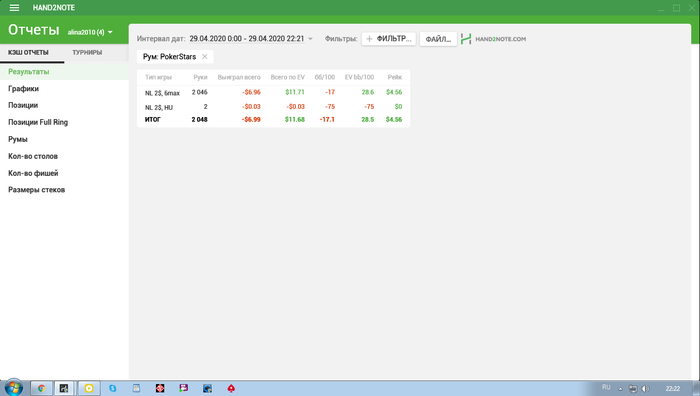Sort by the Рейк column header
The image size is (700, 396).
395,77
